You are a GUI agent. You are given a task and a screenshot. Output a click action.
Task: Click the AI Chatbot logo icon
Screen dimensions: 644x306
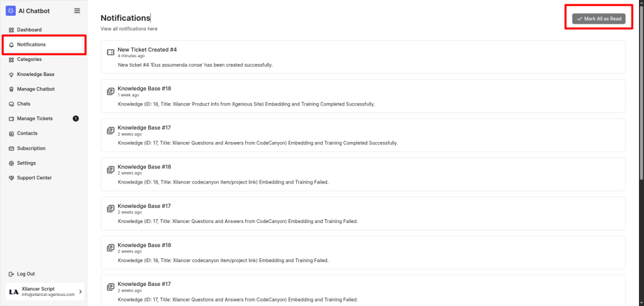click(11, 10)
